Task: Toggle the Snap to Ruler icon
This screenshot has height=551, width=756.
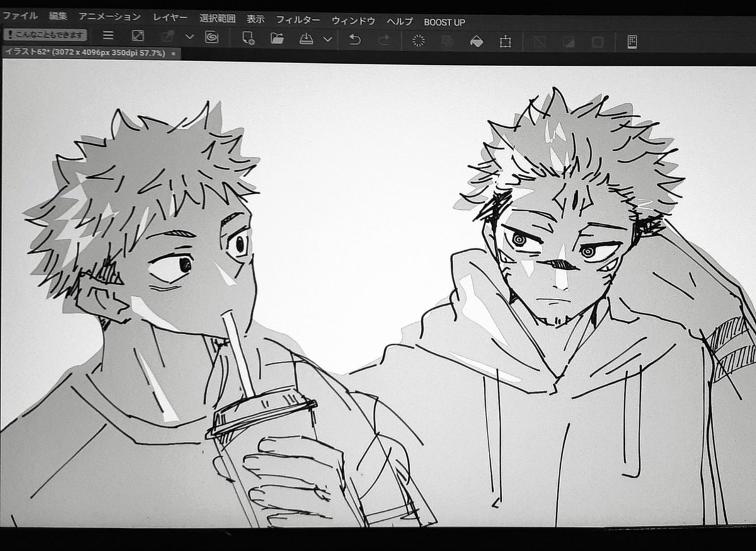Action: pos(540,42)
